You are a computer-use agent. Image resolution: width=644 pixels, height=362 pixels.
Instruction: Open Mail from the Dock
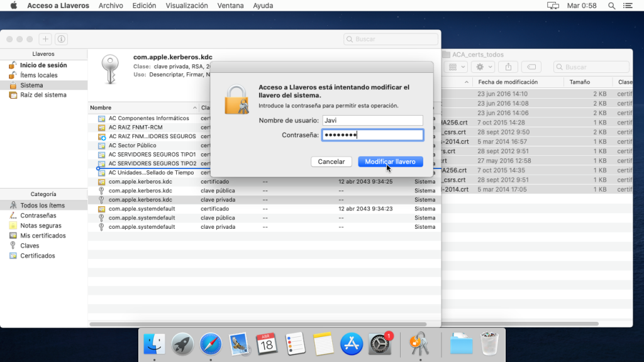click(x=238, y=344)
